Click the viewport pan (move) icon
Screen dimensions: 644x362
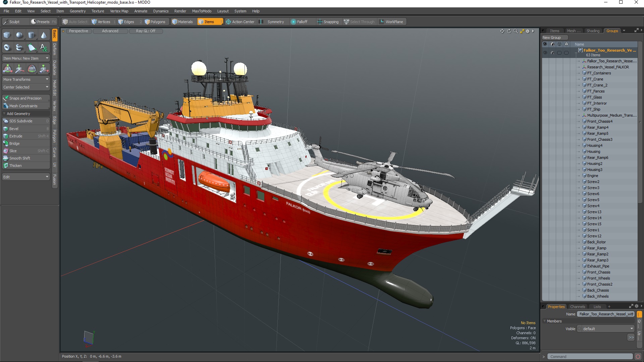[x=502, y=31]
